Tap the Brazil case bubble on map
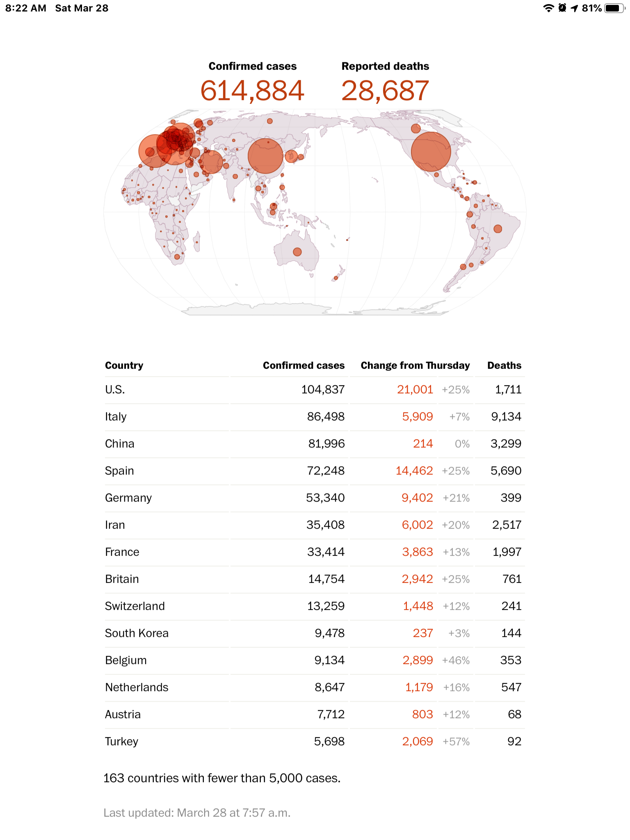The image size is (630, 840). pos(498,229)
